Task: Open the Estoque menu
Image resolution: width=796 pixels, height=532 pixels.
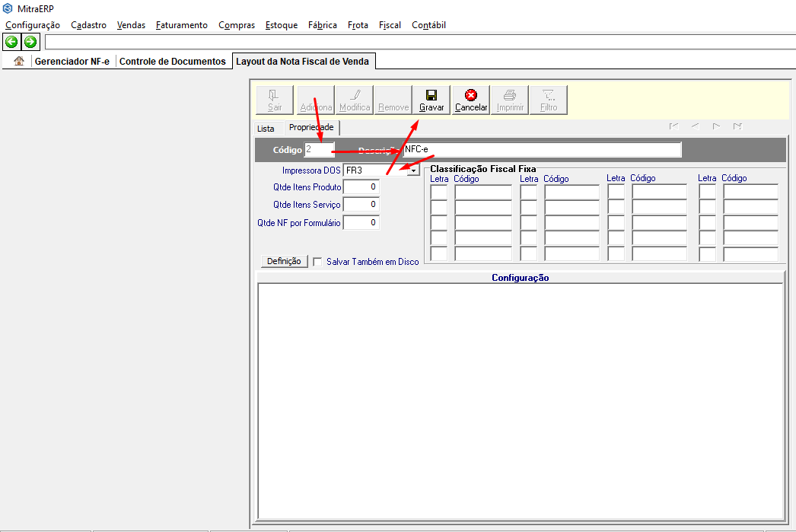Action: [282, 25]
